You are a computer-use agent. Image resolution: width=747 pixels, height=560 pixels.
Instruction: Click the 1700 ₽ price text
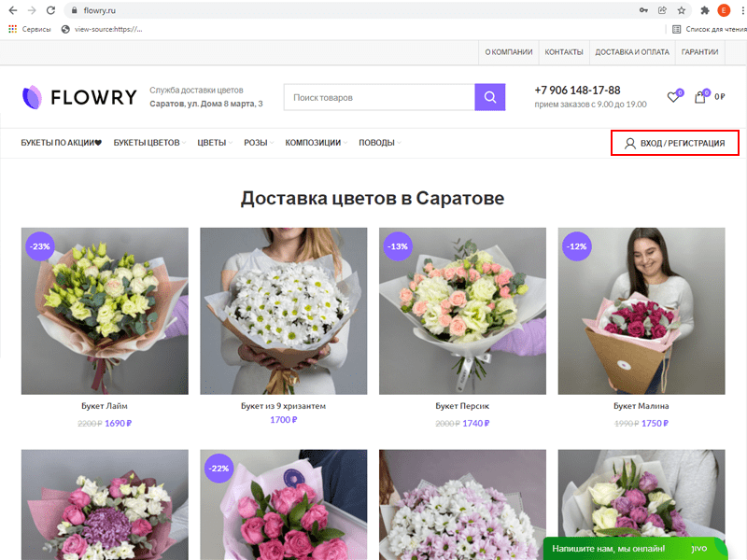tap(284, 420)
